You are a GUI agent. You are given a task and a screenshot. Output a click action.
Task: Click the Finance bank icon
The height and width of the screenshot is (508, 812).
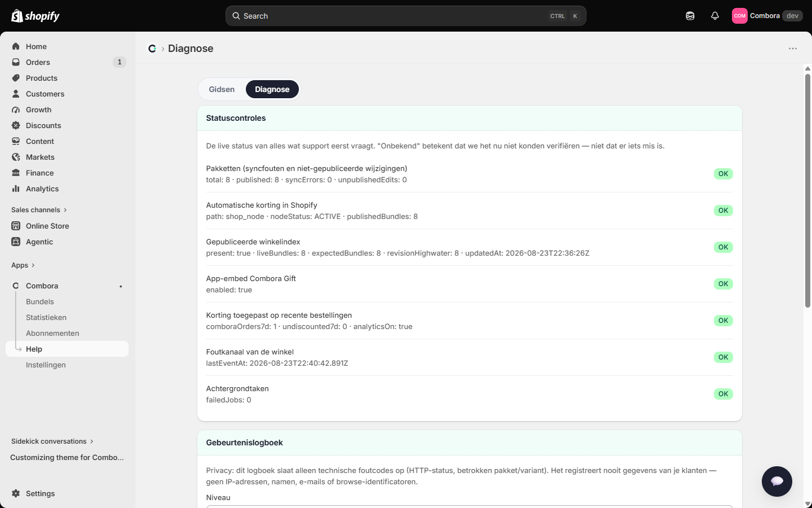(x=16, y=173)
